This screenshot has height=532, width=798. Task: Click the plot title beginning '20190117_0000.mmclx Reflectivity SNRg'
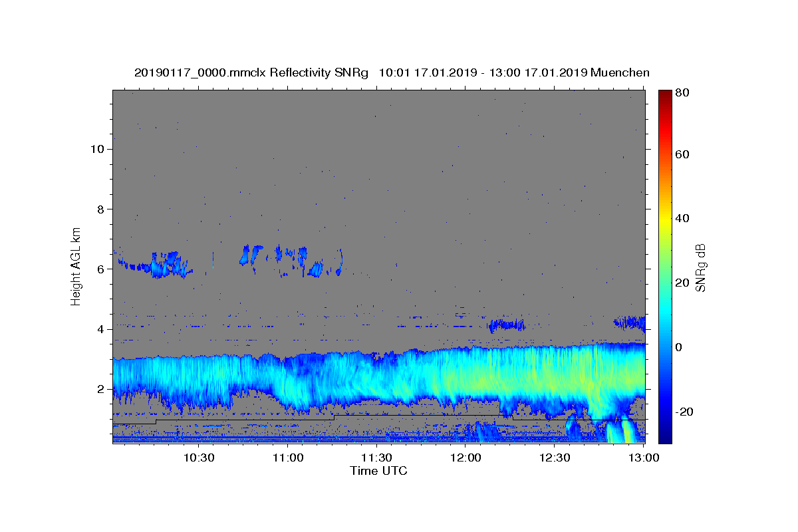point(392,72)
